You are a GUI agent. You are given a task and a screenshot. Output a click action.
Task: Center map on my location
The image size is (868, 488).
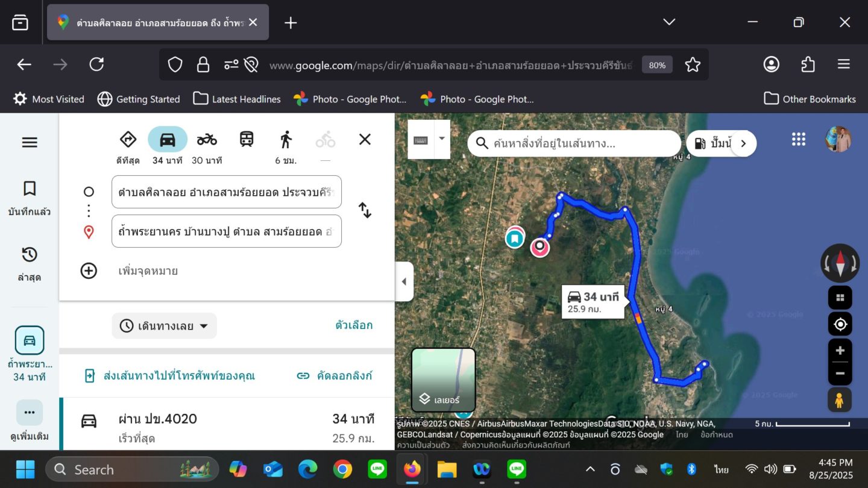point(840,324)
